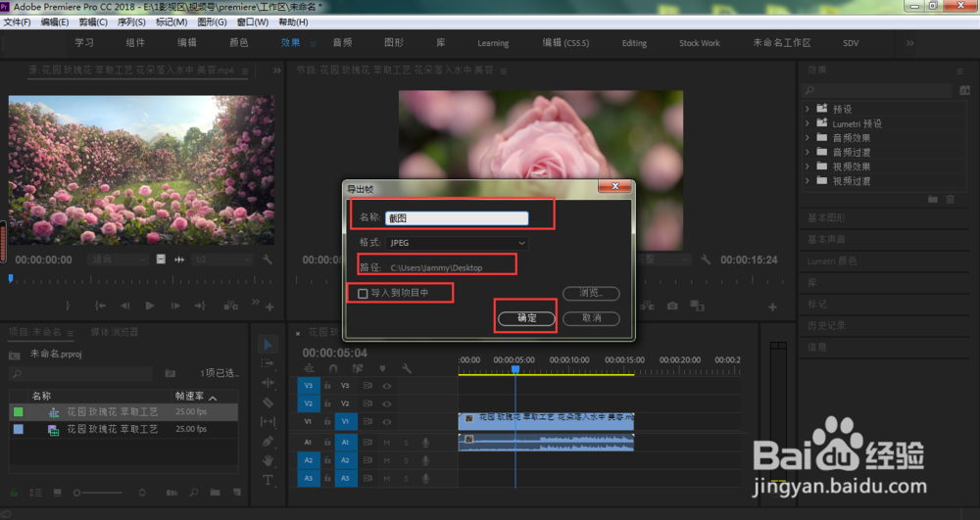Open the 历史记录 panel

pos(826,325)
